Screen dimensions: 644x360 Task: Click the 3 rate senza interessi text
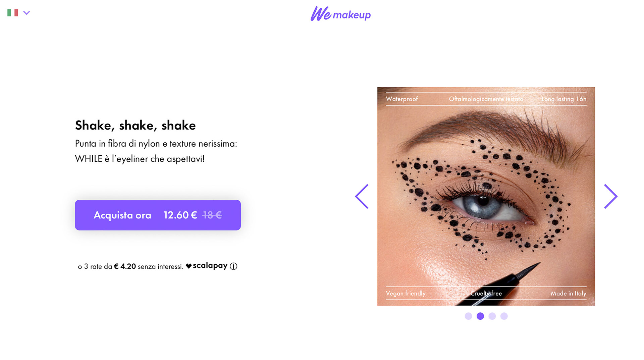(131, 266)
